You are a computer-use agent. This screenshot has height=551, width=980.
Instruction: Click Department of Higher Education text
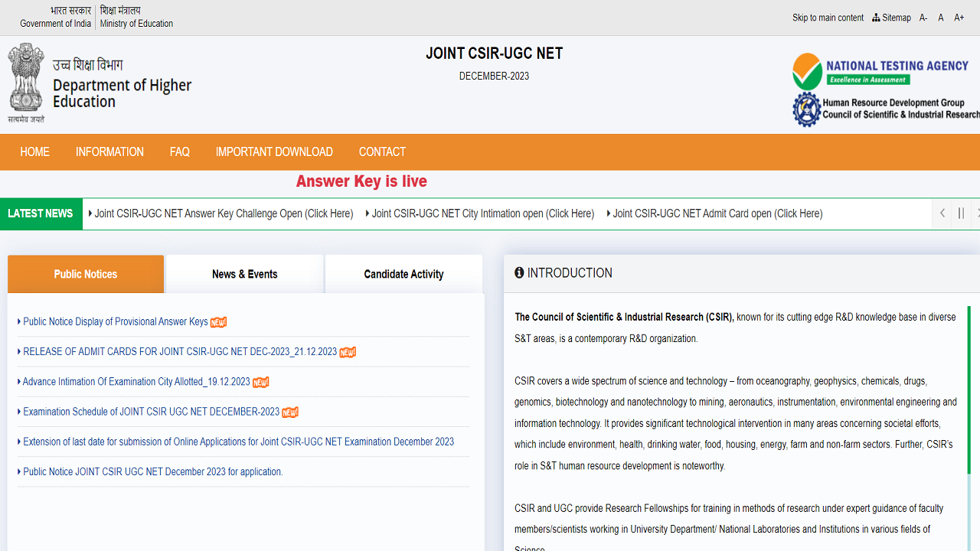tap(122, 93)
